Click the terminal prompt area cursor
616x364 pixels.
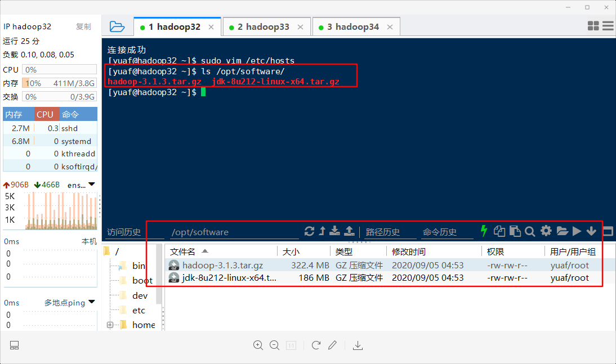click(x=203, y=92)
